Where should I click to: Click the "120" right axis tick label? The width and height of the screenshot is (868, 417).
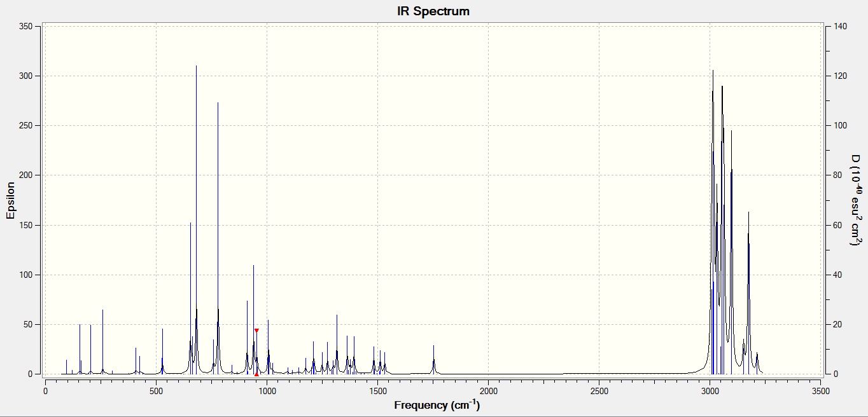(x=839, y=76)
